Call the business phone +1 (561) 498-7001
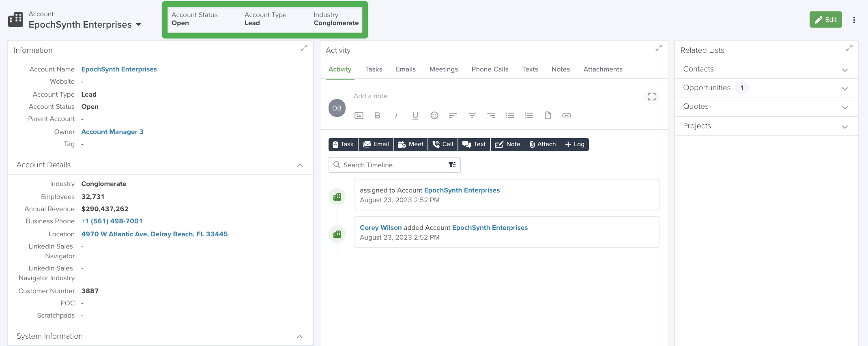Screen dimensions: 868x346 click(112, 221)
